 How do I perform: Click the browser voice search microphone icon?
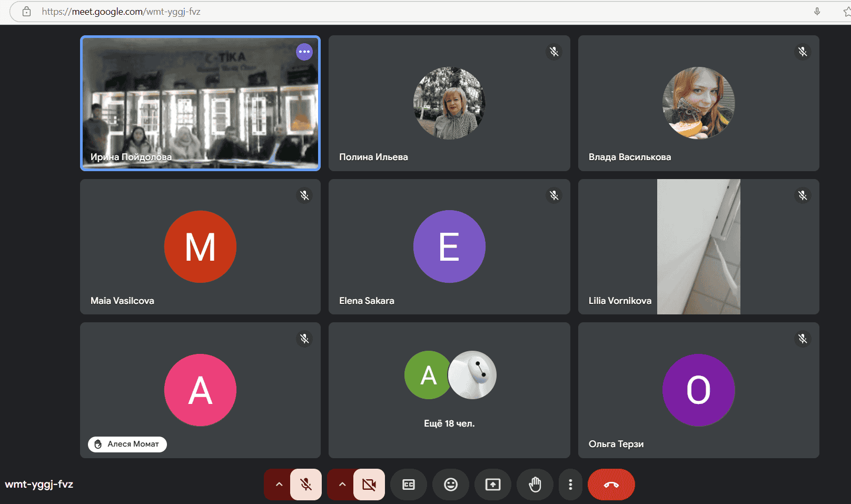point(817,12)
